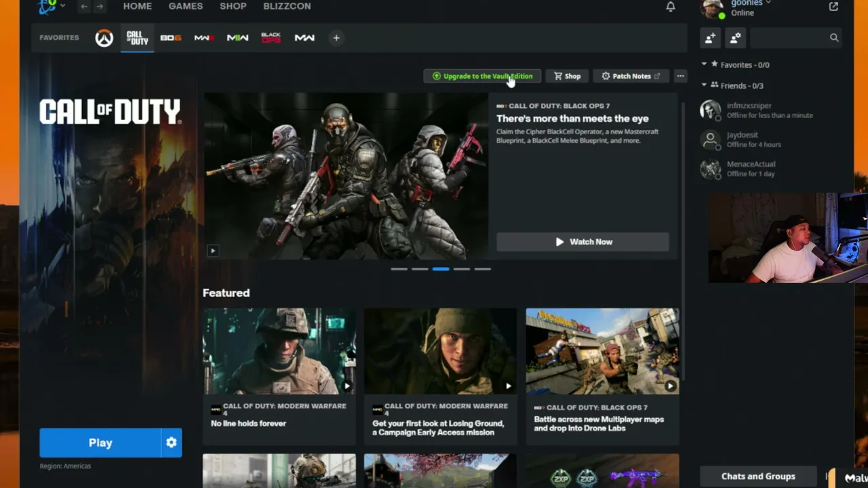Open the Drone Labs multiplayer thumbnail
Screen dimensions: 868x488
click(602, 351)
